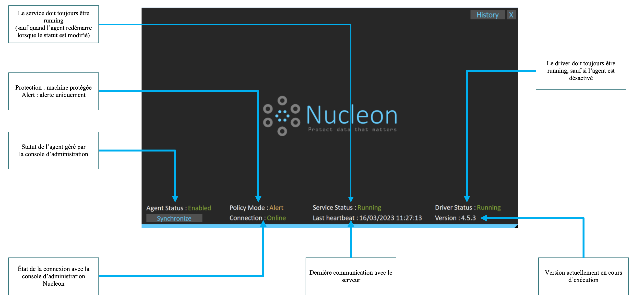
Task: Click the 'Version actuellement' annotation box
Action: pos(583,276)
